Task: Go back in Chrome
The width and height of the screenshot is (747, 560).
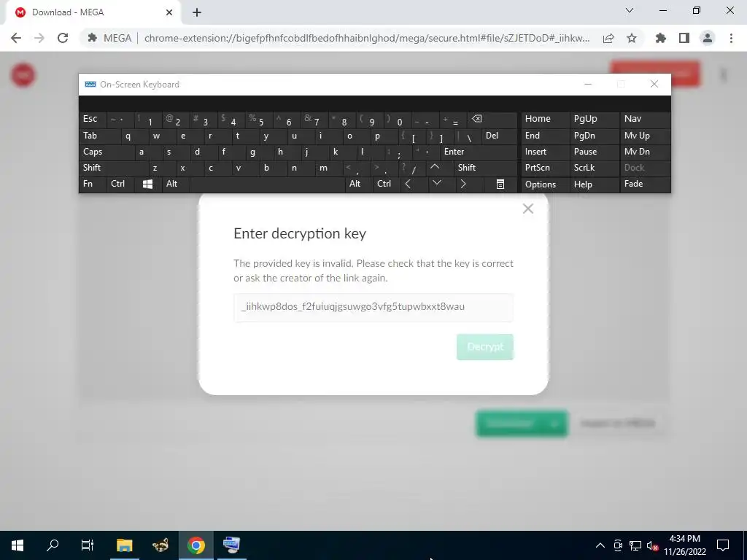Action: (16, 38)
